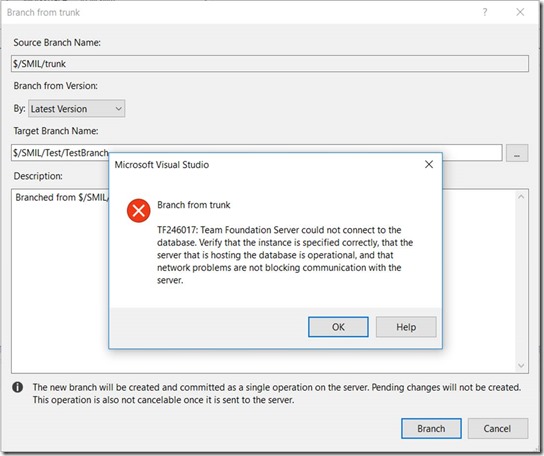Image resolution: width=544 pixels, height=456 pixels.
Task: Click the Branch button
Action: 431,429
